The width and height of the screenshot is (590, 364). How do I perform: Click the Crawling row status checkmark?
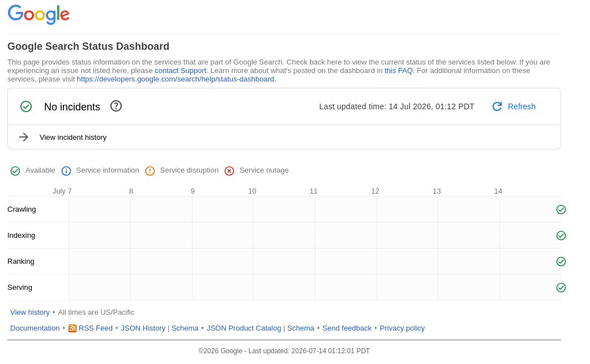tap(561, 209)
